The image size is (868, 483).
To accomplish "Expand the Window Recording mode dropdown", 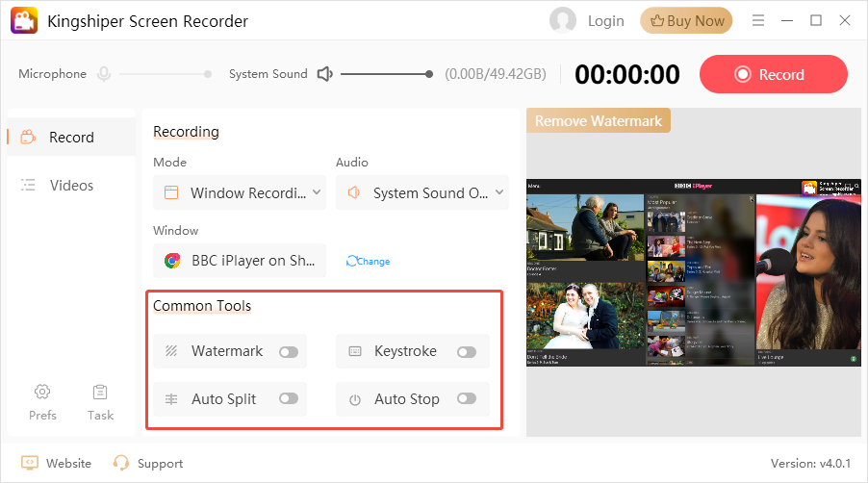I will click(x=240, y=192).
